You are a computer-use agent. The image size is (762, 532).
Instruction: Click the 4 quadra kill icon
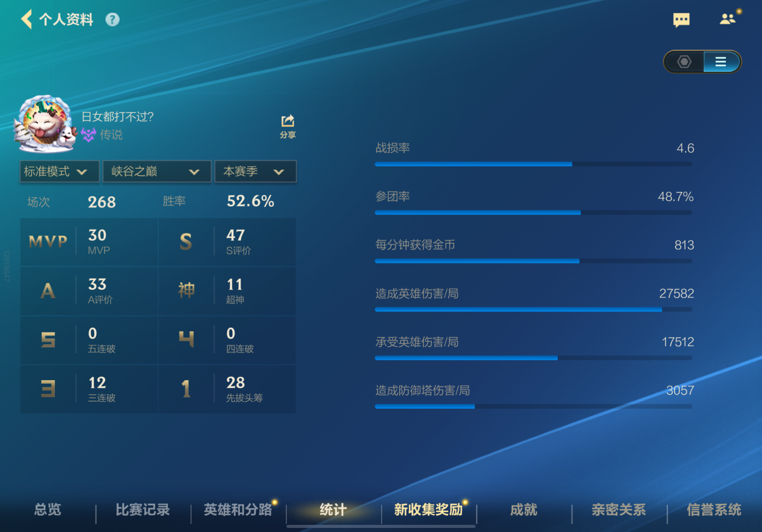tap(186, 339)
